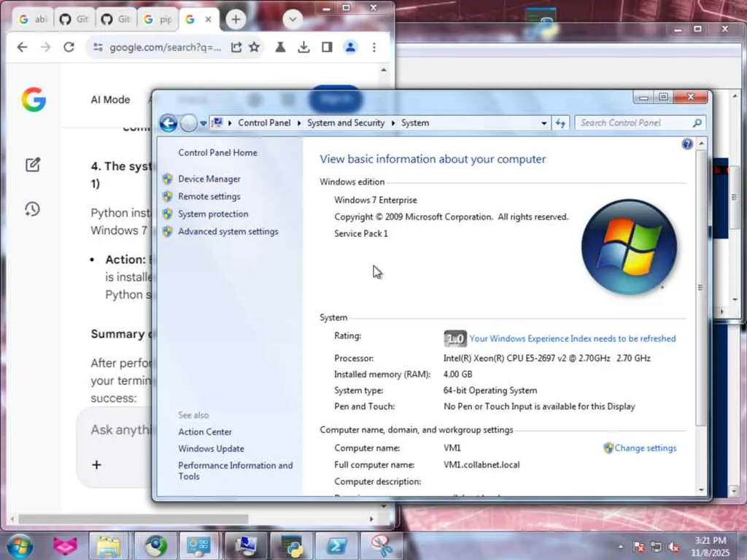Click the 1.0 rating badge
747x560 pixels.
[455, 338]
